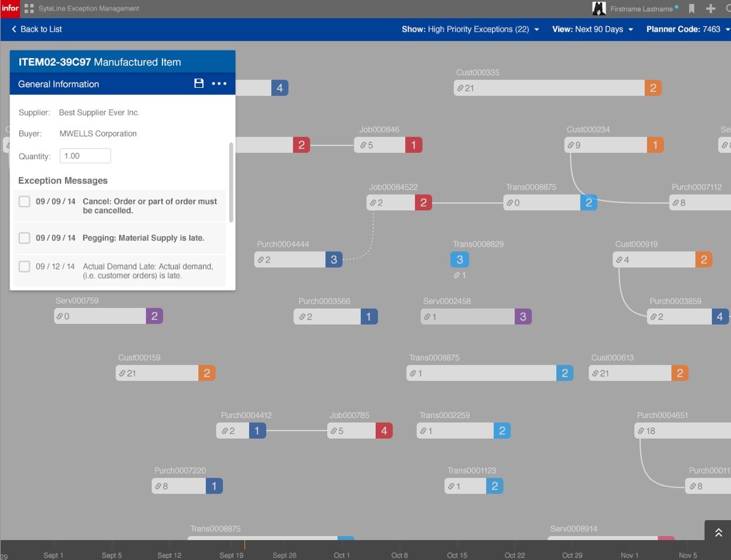The image size is (731, 560).
Task: Click light blue badge 2 on Trans0002259
Action: (502, 431)
